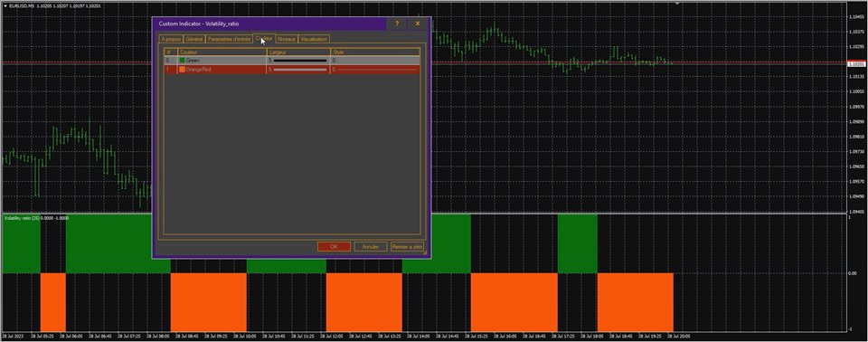
Task: Click the Green color swatch in row 0
Action: (x=182, y=60)
